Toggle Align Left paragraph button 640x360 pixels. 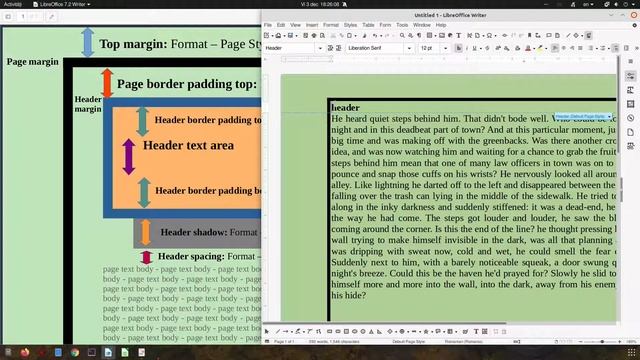tap(555, 48)
